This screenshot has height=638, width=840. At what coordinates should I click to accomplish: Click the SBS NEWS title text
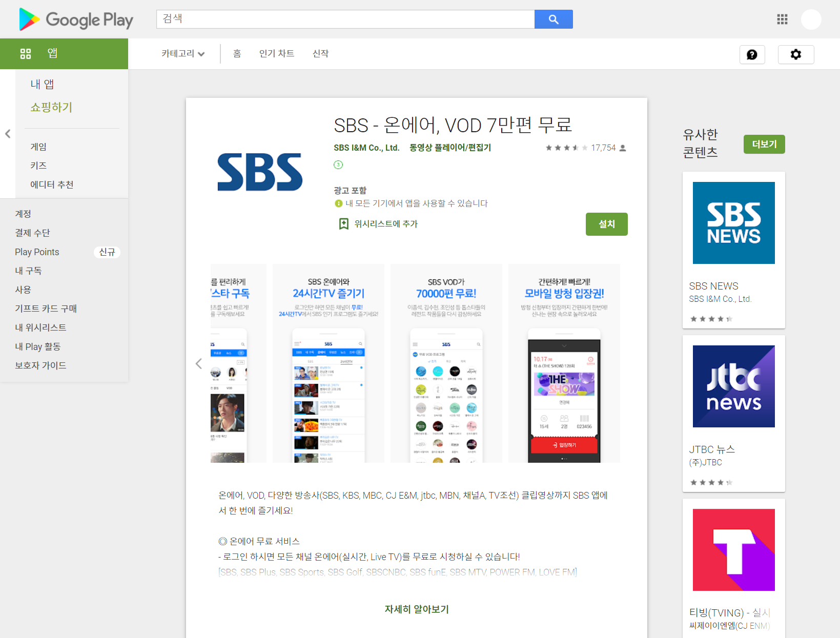point(713,286)
